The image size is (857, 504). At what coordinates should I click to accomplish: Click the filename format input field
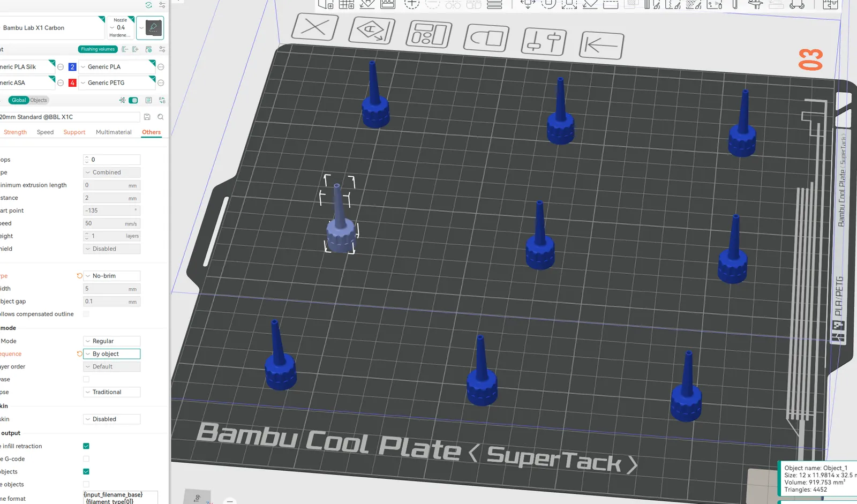[x=121, y=498]
